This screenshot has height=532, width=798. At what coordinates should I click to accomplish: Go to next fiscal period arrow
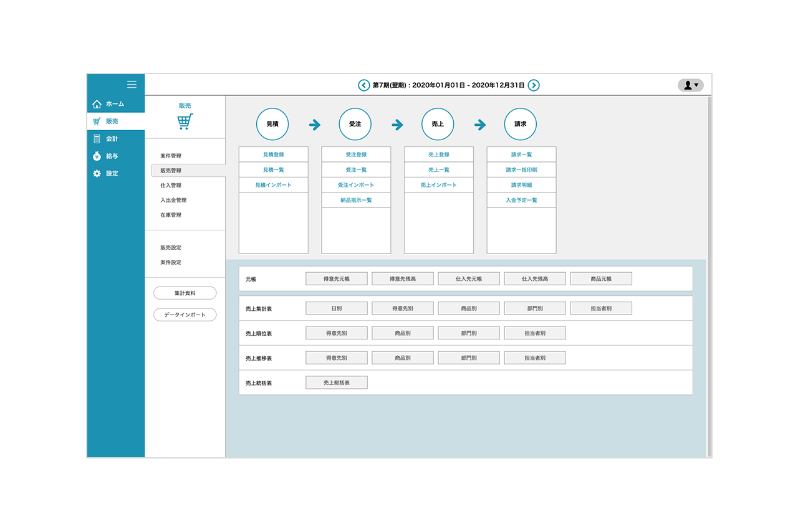(534, 85)
